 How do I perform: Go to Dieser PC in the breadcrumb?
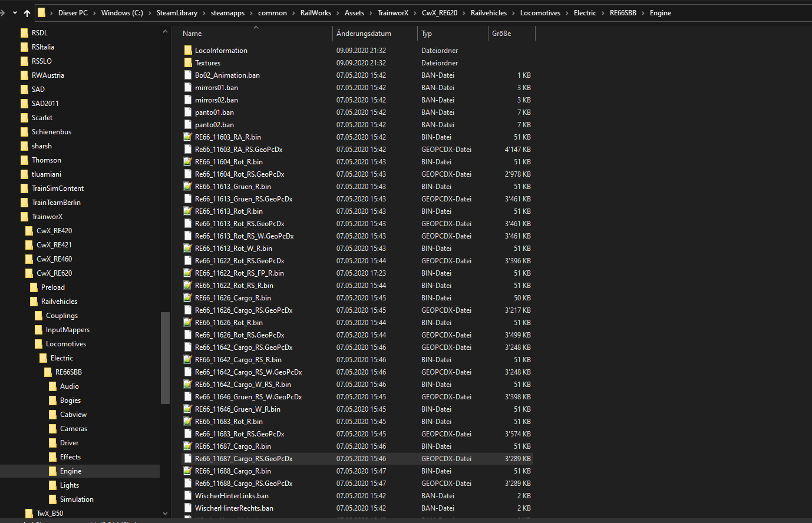(x=72, y=13)
